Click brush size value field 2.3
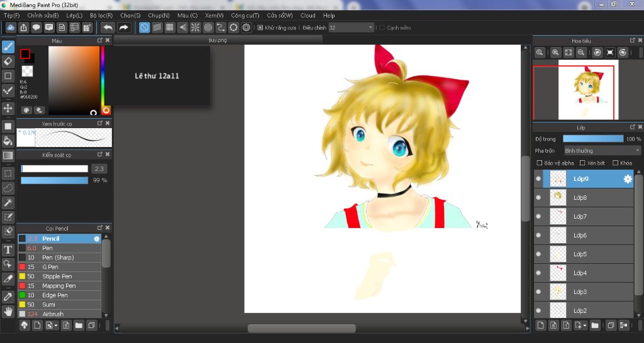 click(x=99, y=168)
